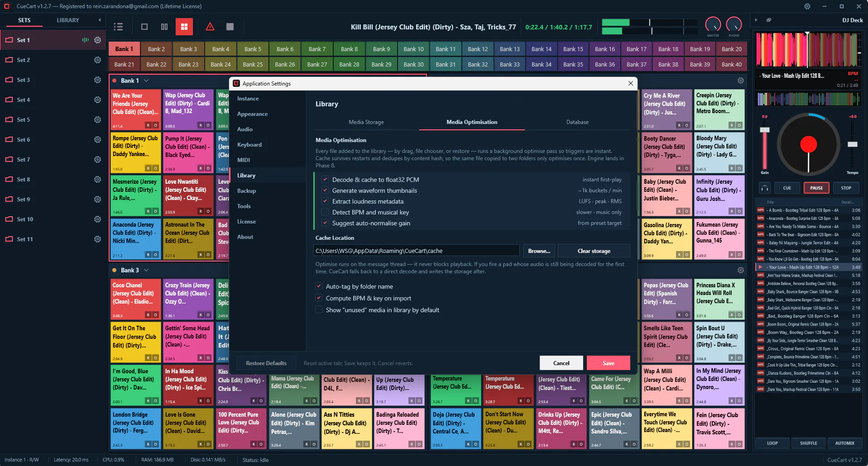The width and height of the screenshot is (868, 466).
Task: Click CUE on the DJ Deck
Action: point(787,188)
